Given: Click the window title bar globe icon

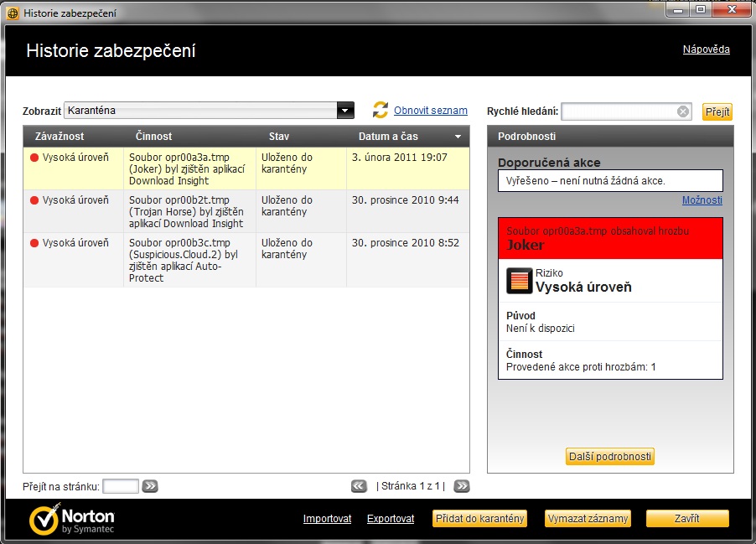Looking at the screenshot, I should pos(13,13).
